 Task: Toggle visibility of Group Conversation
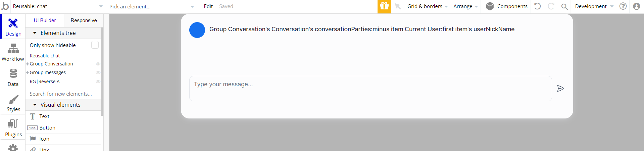pyautogui.click(x=98, y=64)
